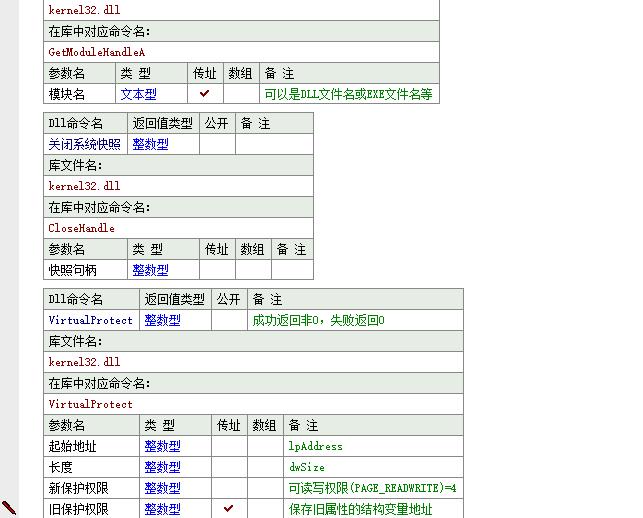
Task: Select kernel32.dll under 关闭系统快照
Action: pos(84,186)
